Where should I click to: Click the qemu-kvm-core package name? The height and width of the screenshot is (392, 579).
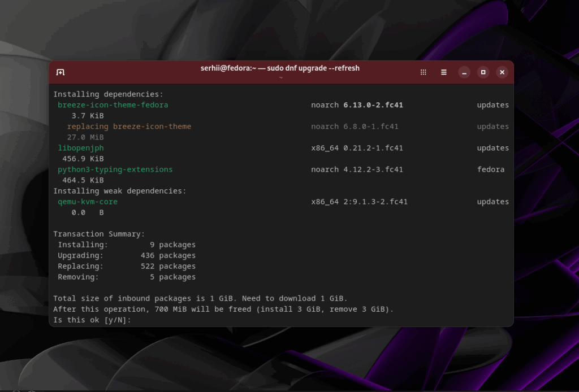coord(88,202)
